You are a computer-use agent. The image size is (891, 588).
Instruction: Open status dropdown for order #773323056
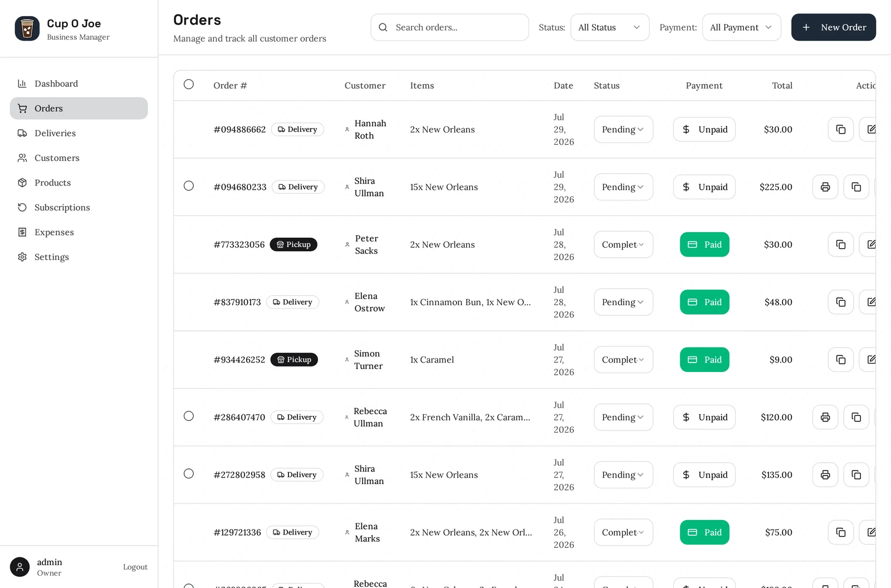click(623, 244)
